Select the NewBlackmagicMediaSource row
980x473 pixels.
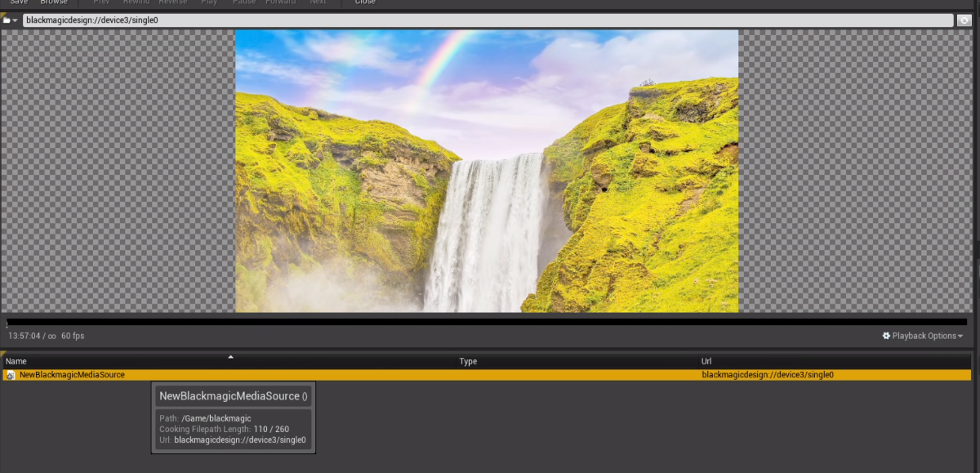click(487, 375)
